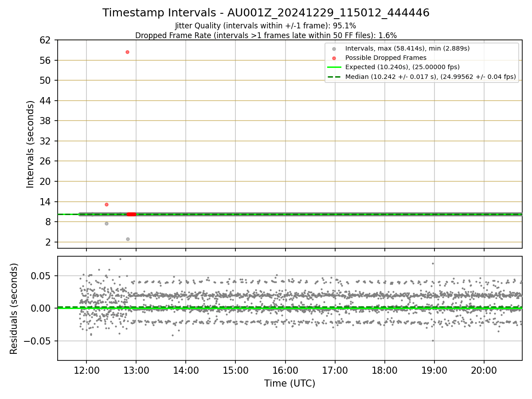
Task: Click the 15:00 tick label on the time axis
Action: [235, 371]
